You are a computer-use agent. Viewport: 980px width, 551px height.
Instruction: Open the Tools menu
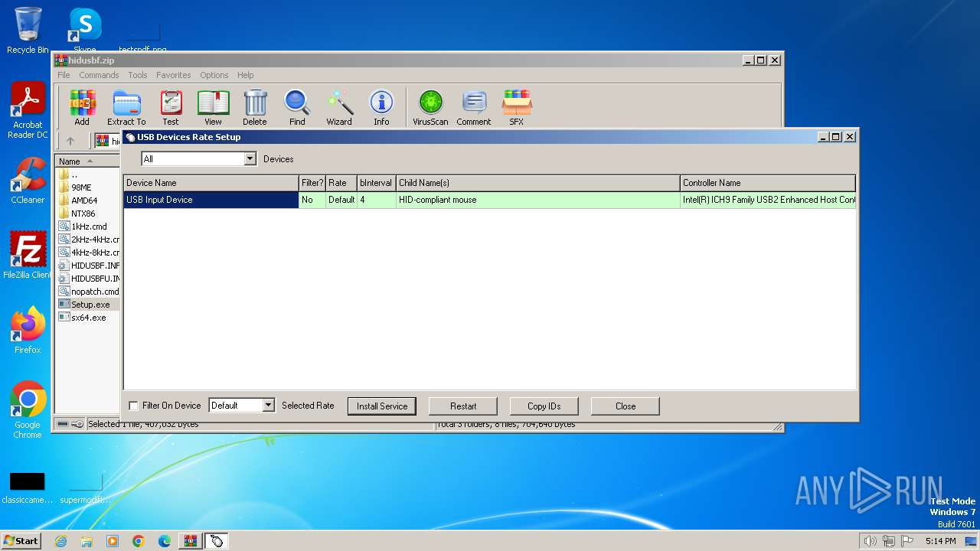pos(138,75)
